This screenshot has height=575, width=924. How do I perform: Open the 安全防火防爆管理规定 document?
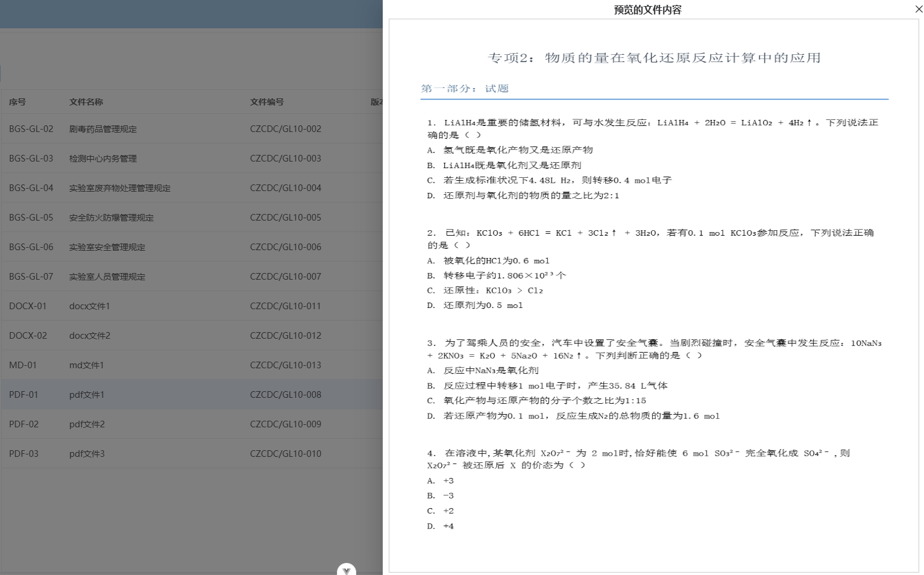112,218
